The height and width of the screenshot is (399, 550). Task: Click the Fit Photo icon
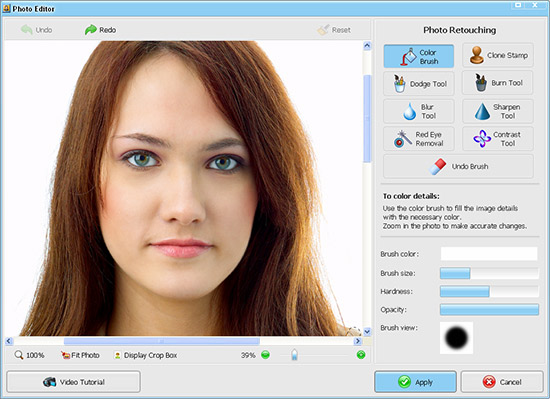point(65,355)
